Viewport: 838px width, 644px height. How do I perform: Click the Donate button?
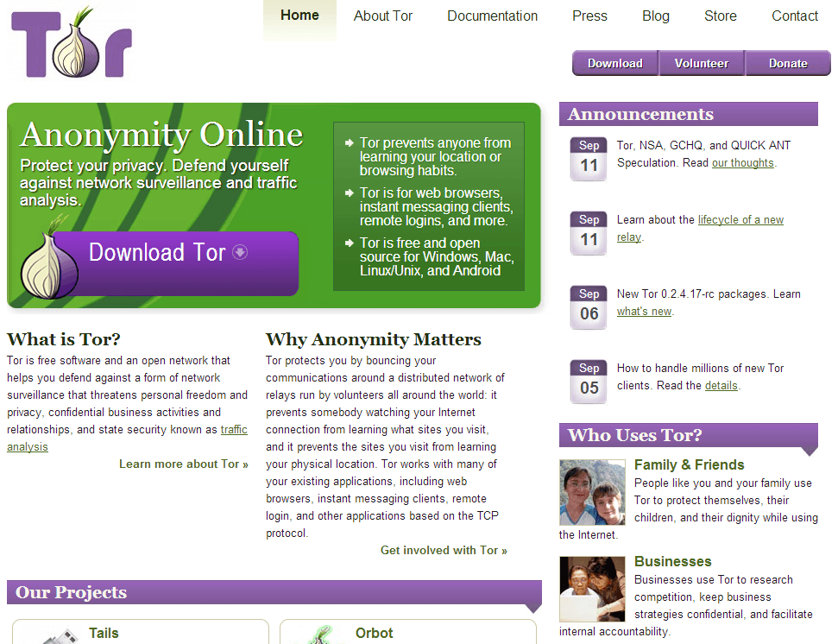coord(788,64)
